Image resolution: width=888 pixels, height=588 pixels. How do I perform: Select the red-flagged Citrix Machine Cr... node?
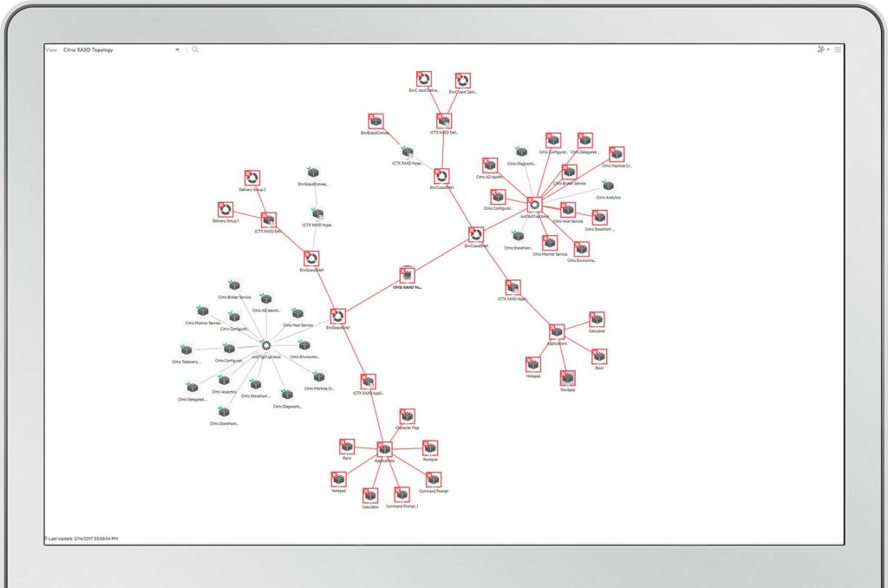point(617,154)
